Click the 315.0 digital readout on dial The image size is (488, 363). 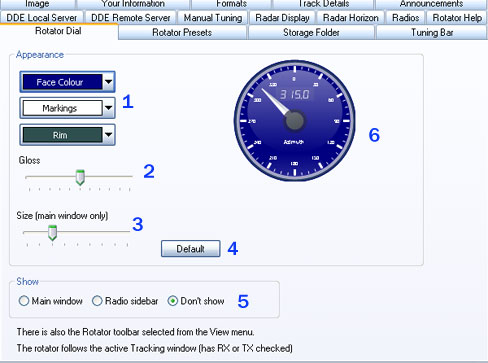tap(295, 95)
